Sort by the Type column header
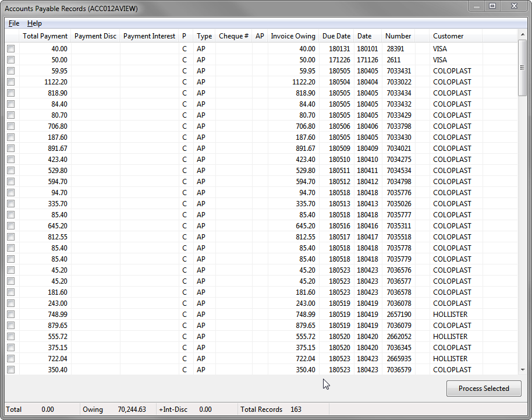This screenshot has height=420, width=532. click(x=204, y=36)
